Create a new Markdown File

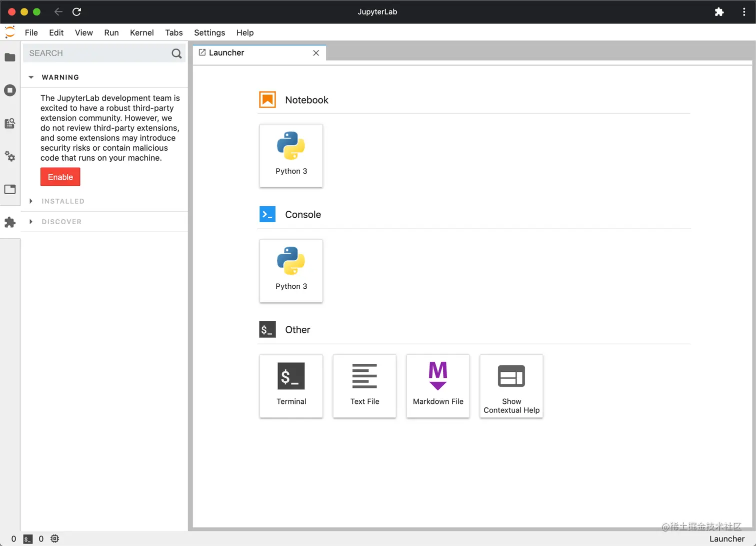tap(438, 386)
